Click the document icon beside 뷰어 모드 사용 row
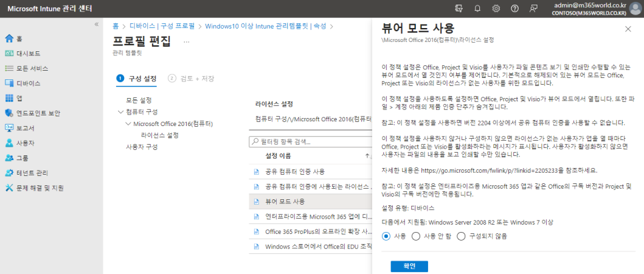This screenshot has width=644, height=274. click(x=256, y=201)
